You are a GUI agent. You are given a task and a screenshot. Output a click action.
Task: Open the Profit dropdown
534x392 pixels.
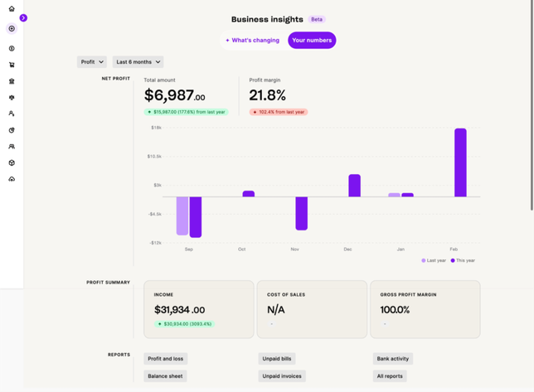(92, 62)
